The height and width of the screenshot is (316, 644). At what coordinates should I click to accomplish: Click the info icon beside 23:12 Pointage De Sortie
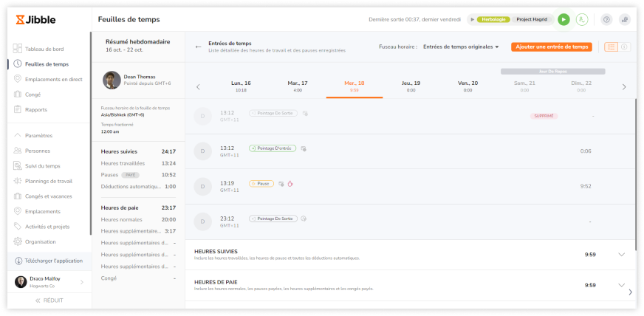click(x=304, y=219)
